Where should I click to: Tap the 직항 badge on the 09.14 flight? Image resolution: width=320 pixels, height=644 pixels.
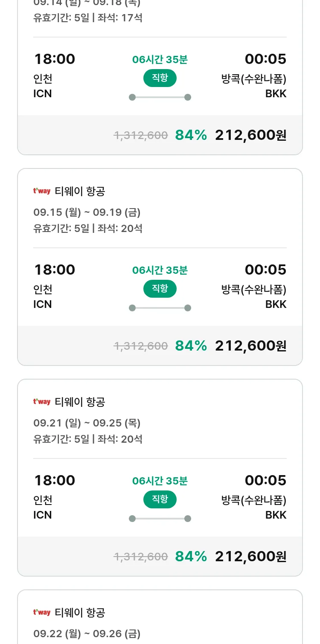[160, 78]
